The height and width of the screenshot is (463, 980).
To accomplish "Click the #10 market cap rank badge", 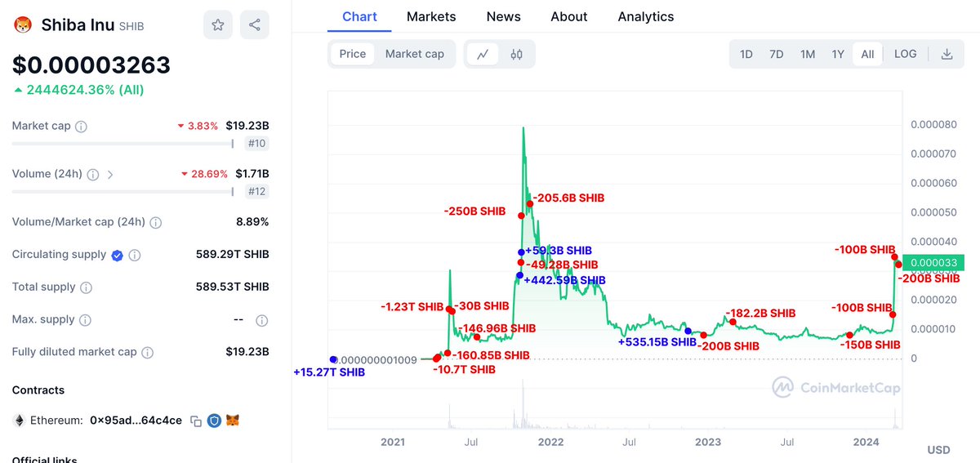I will coord(257,144).
